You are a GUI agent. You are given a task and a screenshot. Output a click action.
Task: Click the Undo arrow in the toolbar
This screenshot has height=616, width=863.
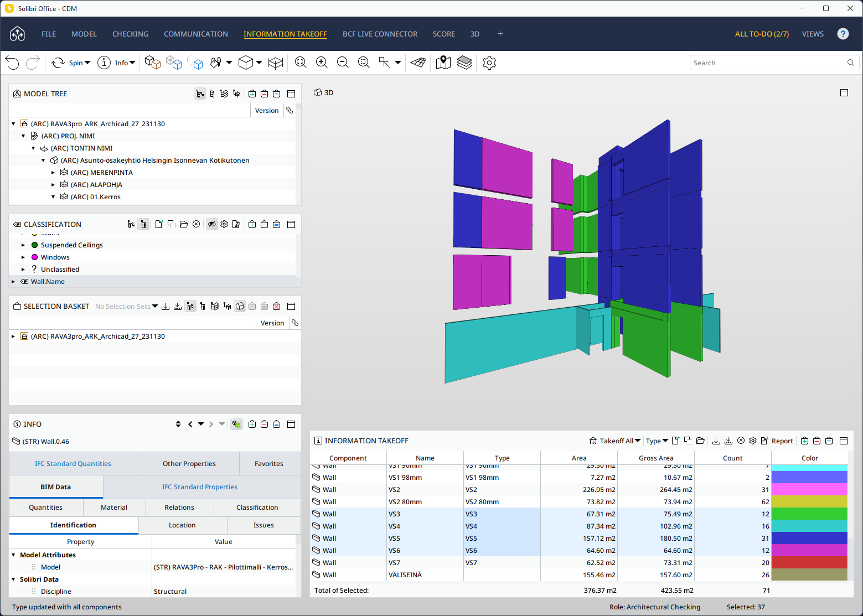point(12,63)
